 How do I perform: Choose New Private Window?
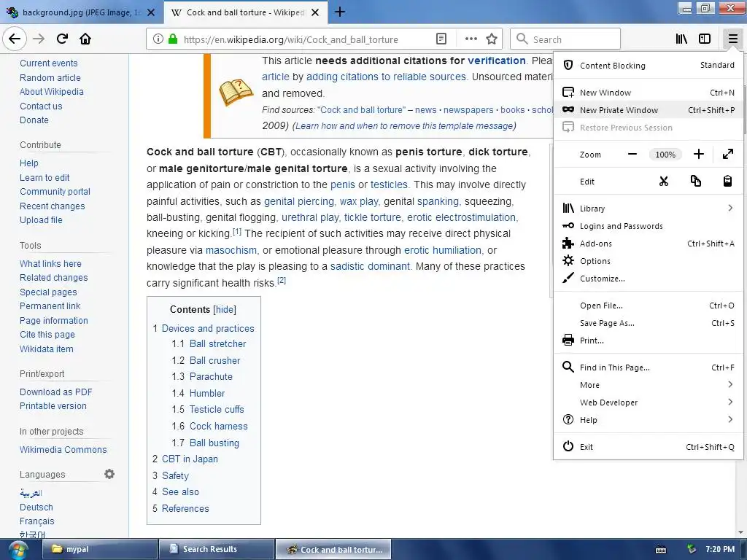coord(649,110)
